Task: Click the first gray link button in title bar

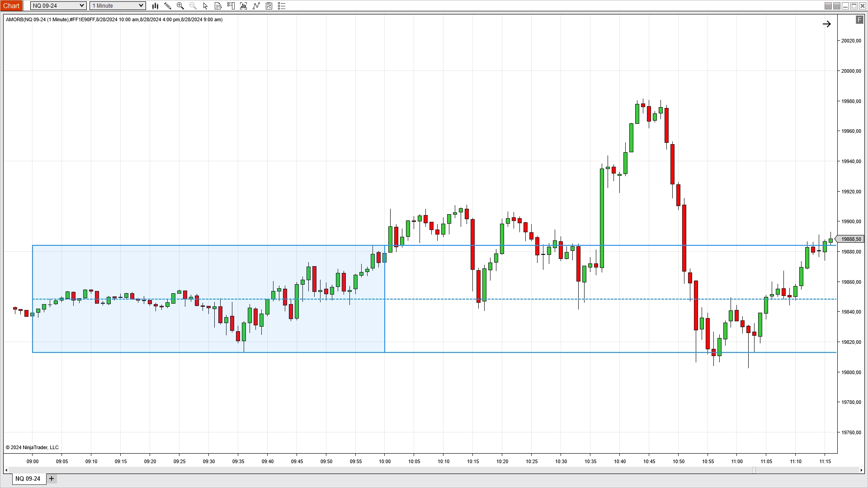Action: [828, 6]
